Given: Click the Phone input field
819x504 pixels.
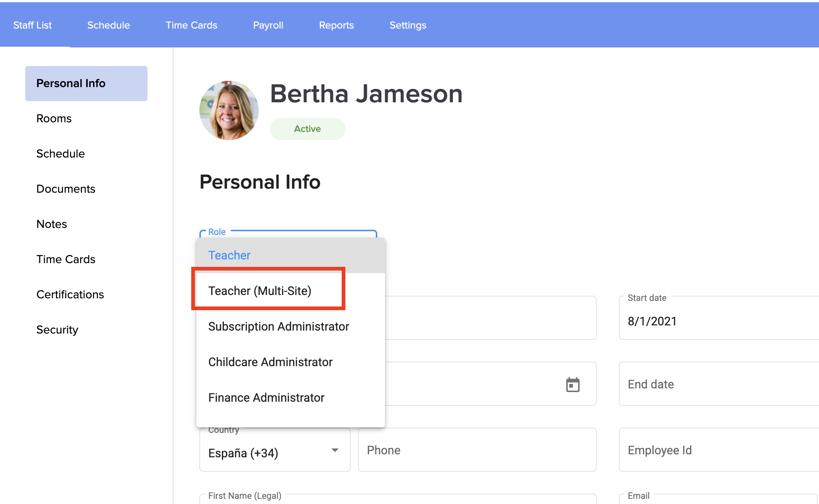Looking at the screenshot, I should (477, 450).
